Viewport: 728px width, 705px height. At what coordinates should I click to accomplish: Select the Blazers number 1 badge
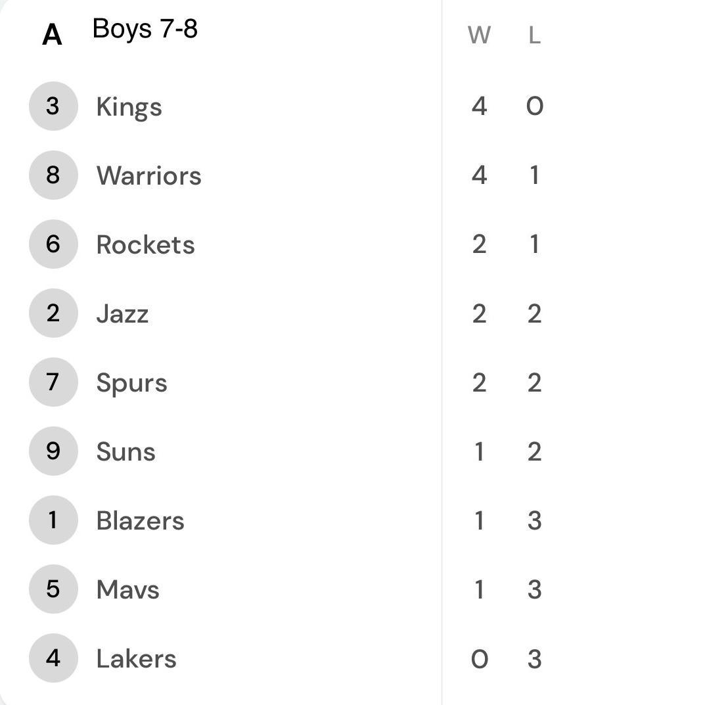53,520
